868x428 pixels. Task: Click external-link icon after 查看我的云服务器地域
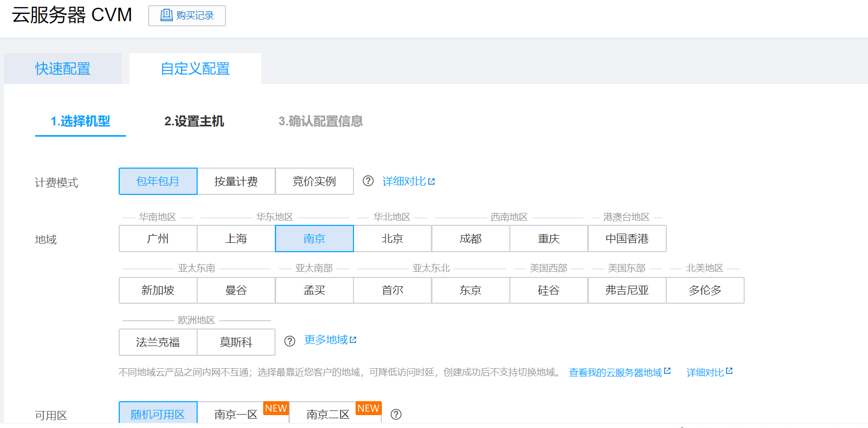(667, 371)
